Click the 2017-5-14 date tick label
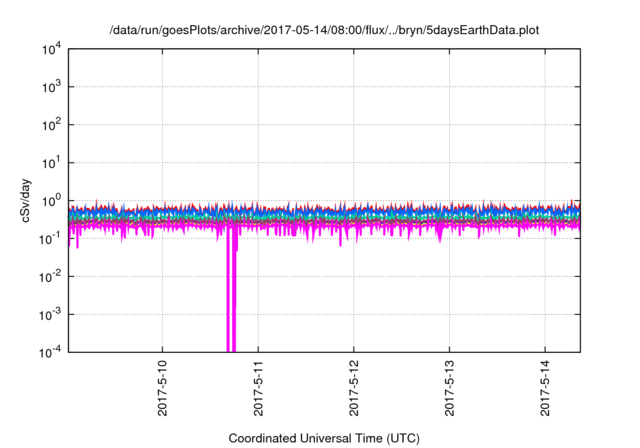 [545, 388]
